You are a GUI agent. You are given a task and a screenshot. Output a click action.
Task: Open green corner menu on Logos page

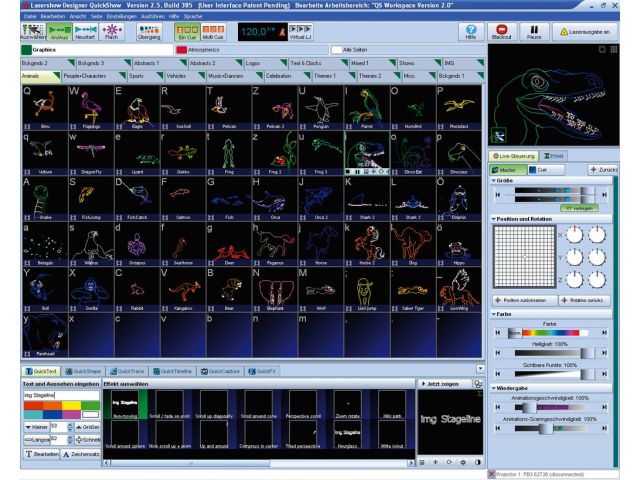pos(284,62)
